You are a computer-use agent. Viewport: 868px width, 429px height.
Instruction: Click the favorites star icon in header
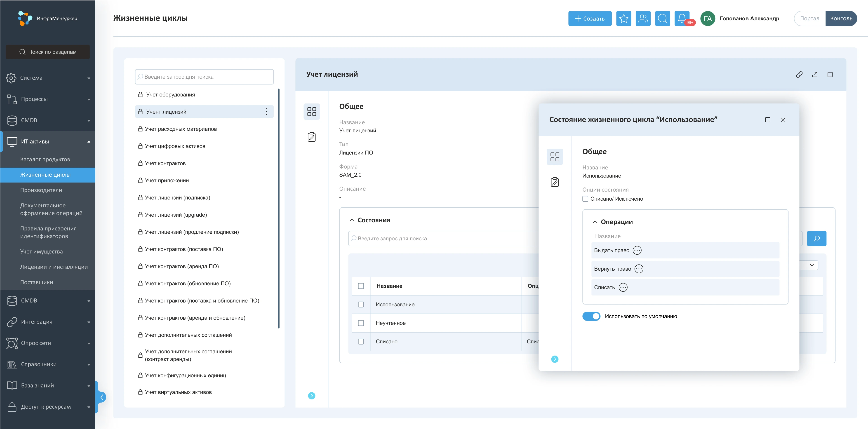(623, 19)
